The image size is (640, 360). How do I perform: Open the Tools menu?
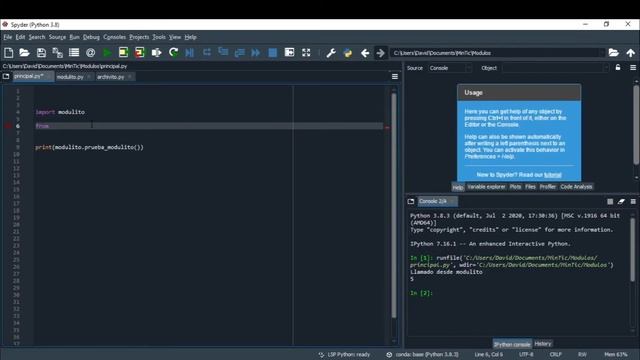click(x=159, y=37)
